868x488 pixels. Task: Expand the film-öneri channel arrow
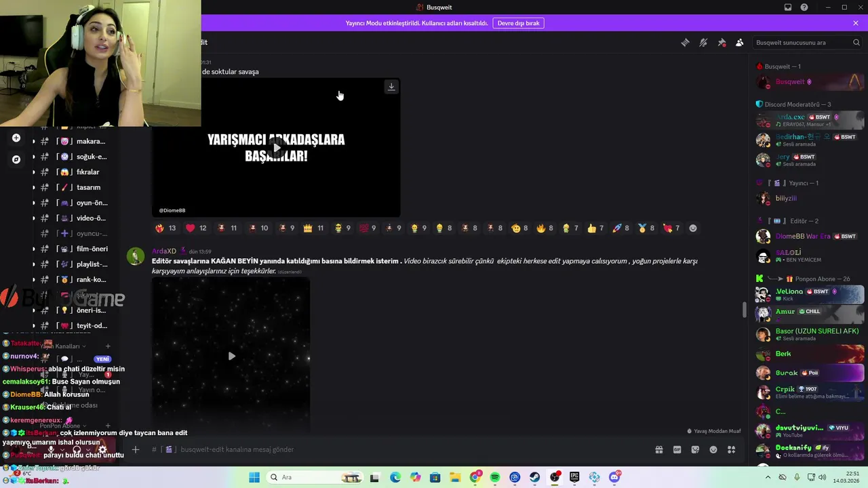[x=34, y=249]
